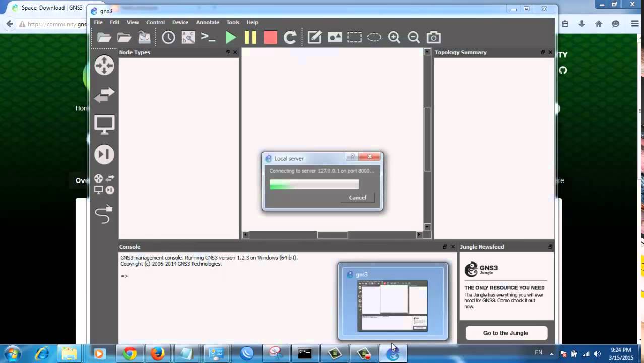Open Firefox from the taskbar
644x363 pixels.
[158, 354]
